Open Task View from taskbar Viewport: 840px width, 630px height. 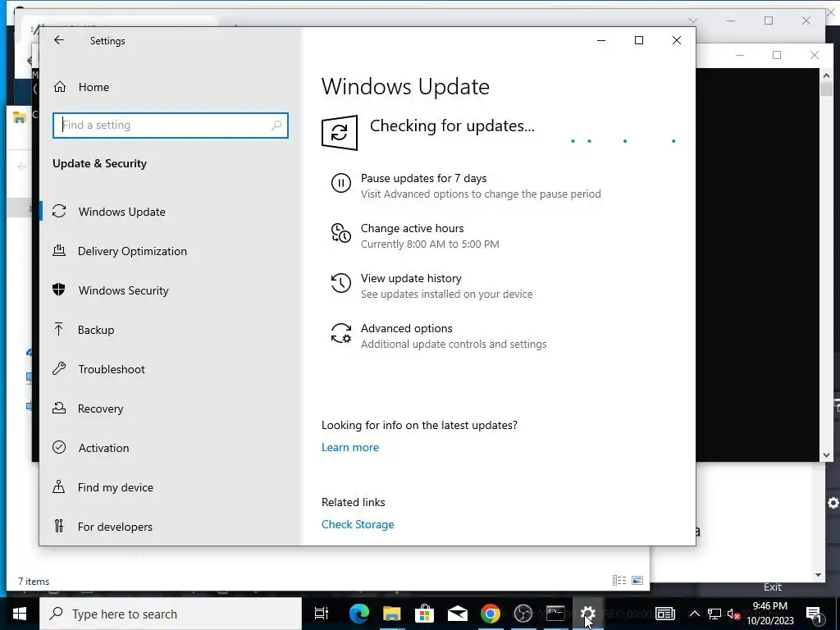click(x=322, y=614)
